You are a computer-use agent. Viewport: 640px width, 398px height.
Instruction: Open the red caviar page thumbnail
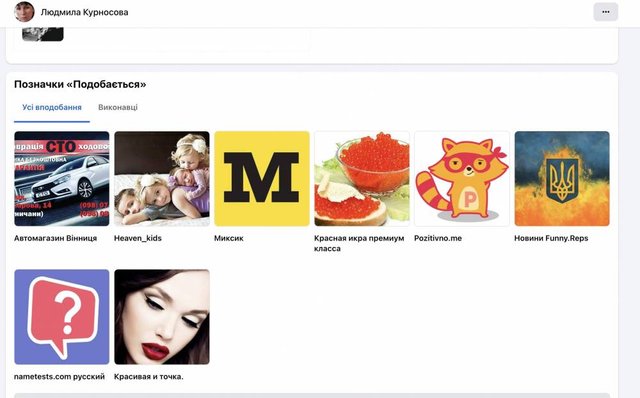pos(362,178)
